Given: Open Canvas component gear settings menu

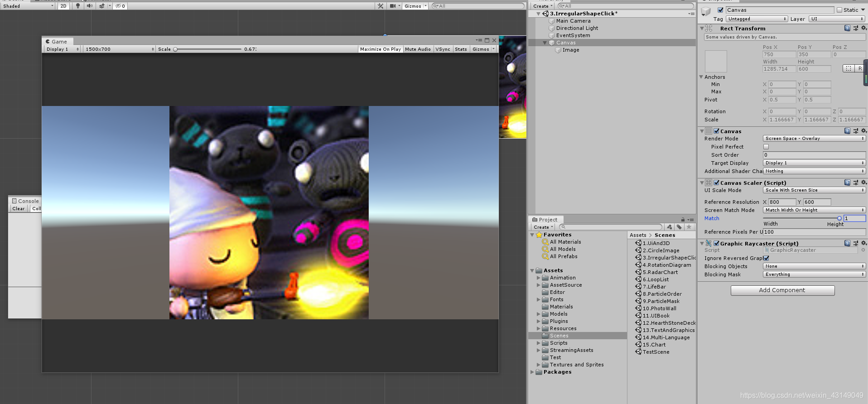Looking at the screenshot, I should click(863, 131).
